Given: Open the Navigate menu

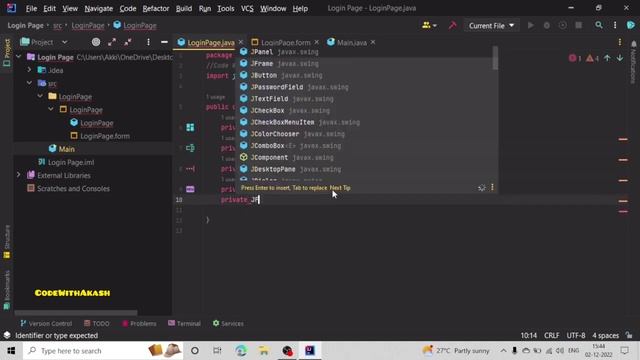Looking at the screenshot, I should click(x=98, y=8).
